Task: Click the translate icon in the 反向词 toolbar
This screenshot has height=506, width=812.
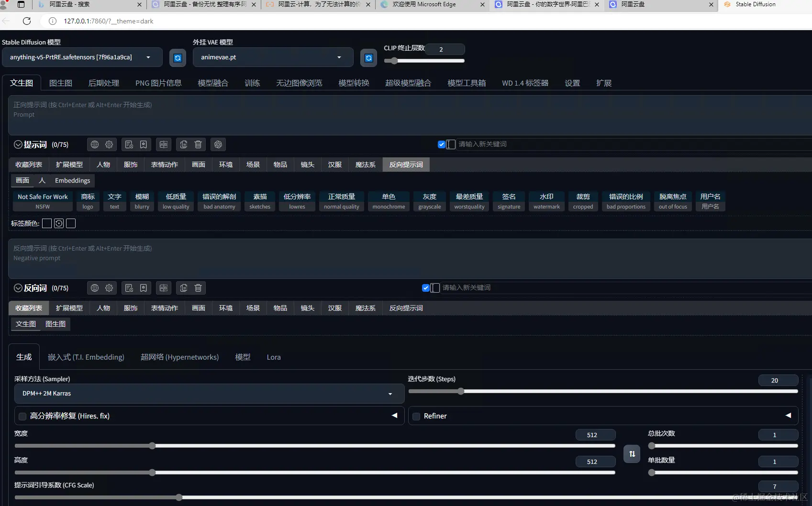Action: coord(164,288)
